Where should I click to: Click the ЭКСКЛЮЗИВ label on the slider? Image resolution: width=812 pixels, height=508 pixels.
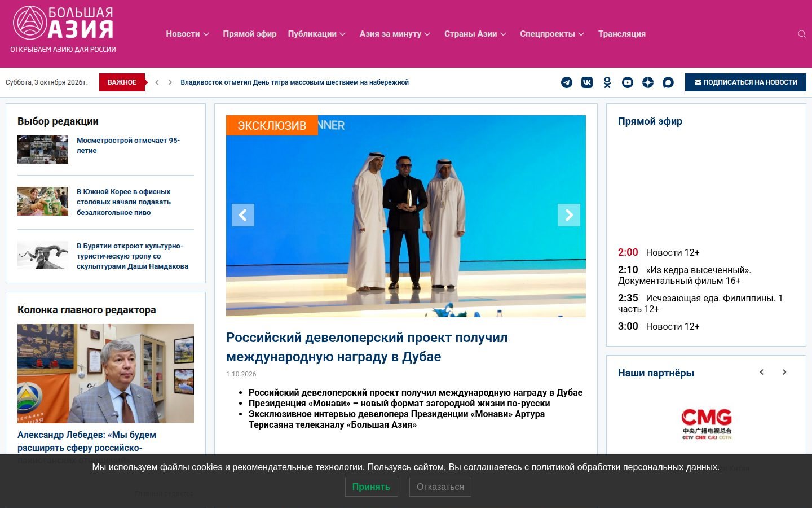pos(272,125)
